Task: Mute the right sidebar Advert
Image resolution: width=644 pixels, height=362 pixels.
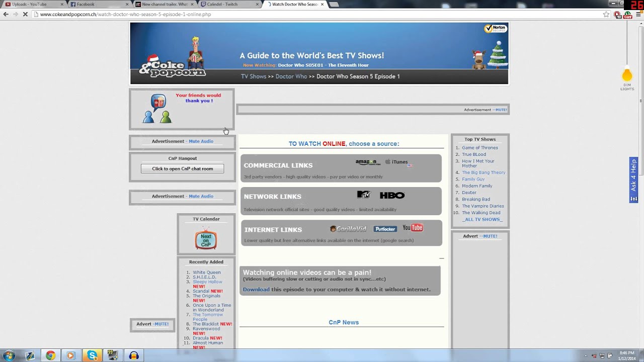Action: [x=489, y=236]
